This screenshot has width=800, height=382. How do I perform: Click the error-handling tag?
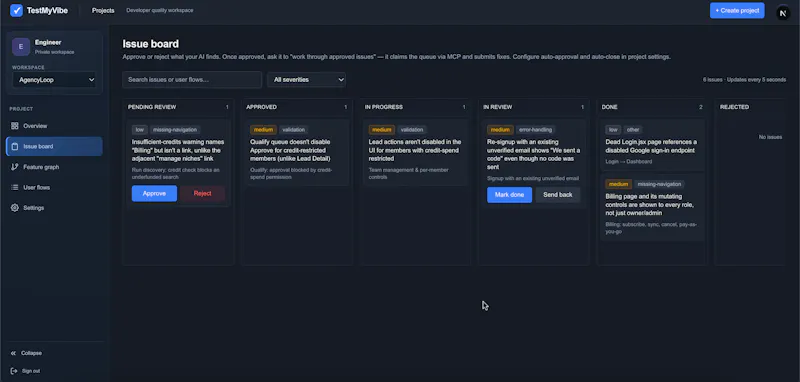tap(535, 130)
